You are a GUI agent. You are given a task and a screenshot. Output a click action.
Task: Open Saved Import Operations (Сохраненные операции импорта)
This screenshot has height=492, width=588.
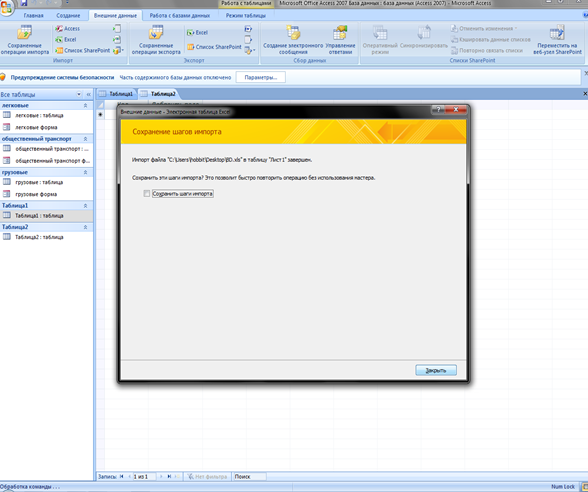click(x=25, y=40)
